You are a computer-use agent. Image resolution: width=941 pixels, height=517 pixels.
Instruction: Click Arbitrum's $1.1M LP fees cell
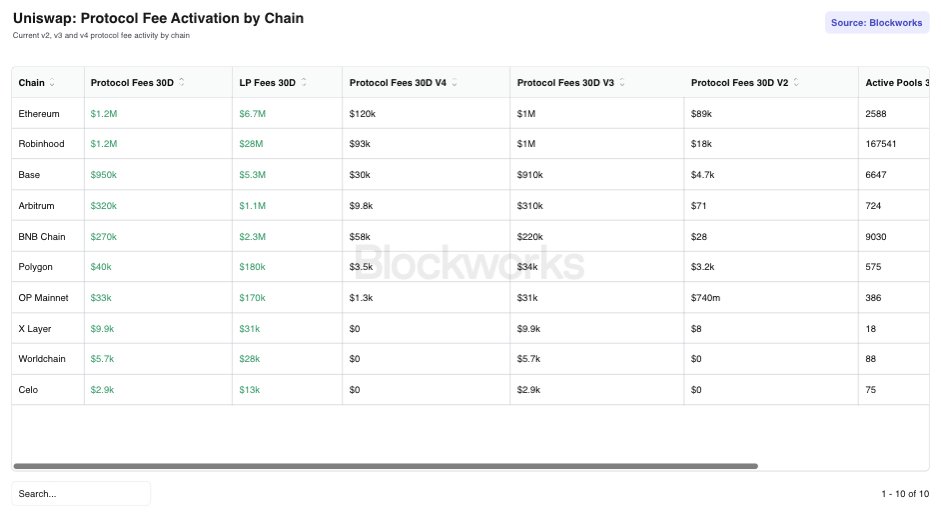252,205
